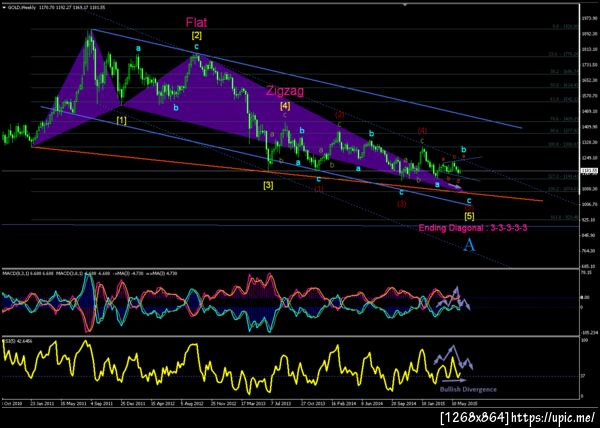The height and width of the screenshot is (428, 600).
Task: Click the large blue "A" wave label
Action: tap(470, 245)
